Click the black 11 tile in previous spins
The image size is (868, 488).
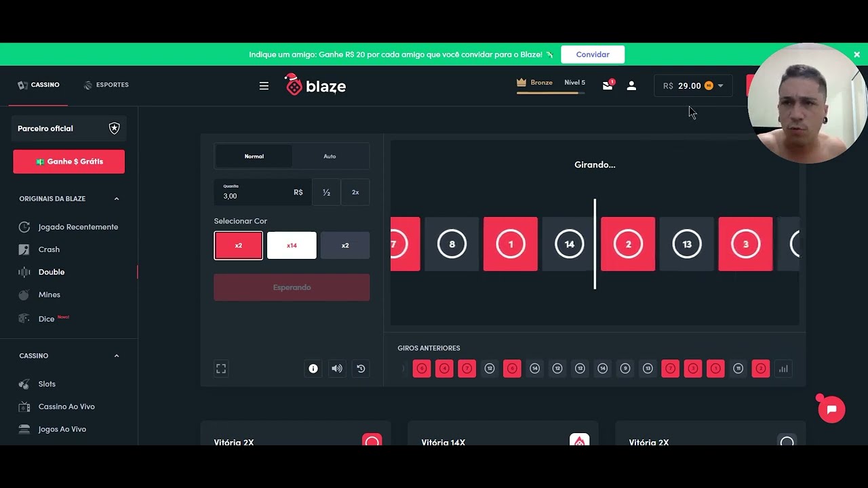pos(738,369)
